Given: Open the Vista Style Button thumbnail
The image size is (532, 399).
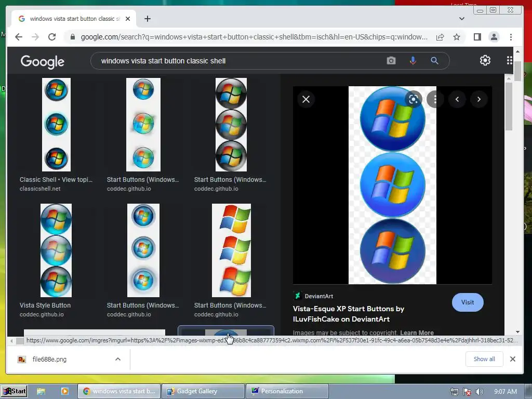Looking at the screenshot, I should pyautogui.click(x=56, y=250).
